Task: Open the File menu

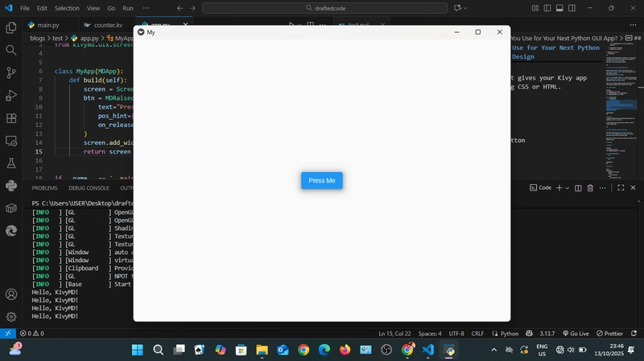Action: 25,8
